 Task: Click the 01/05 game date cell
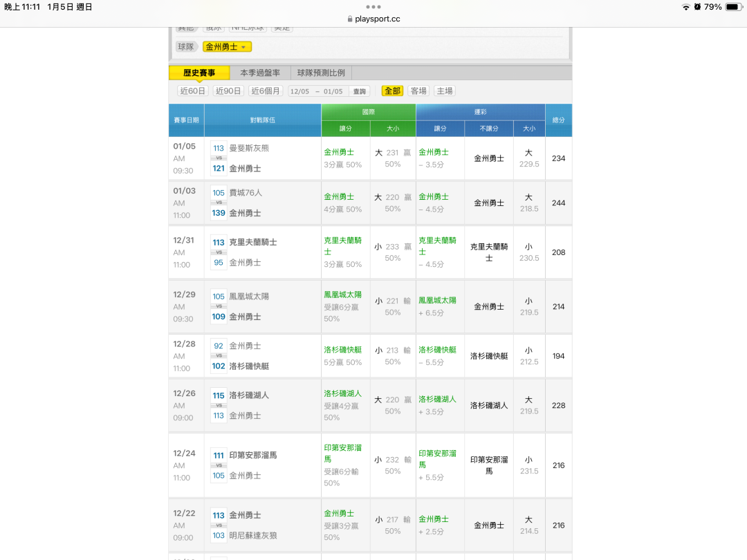(186, 158)
